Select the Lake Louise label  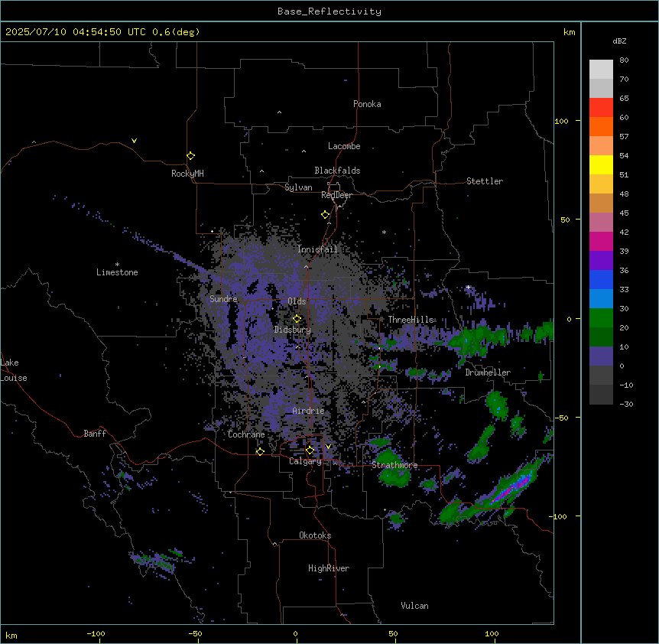[x=14, y=370]
